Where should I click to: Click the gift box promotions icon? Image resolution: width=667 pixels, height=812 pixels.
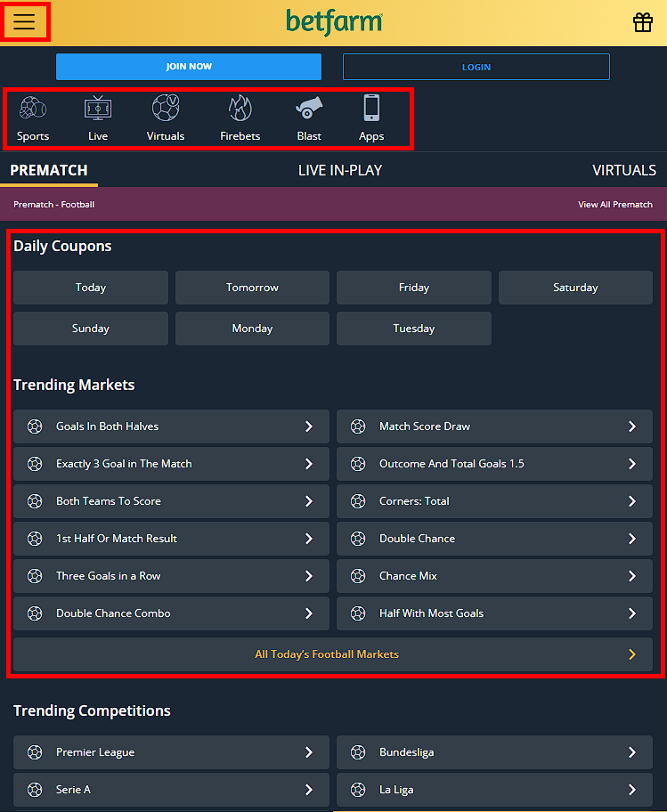[x=643, y=22]
